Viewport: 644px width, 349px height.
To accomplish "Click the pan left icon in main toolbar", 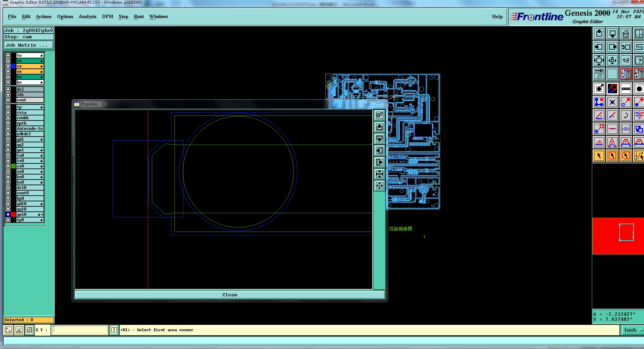I will pos(599,47).
